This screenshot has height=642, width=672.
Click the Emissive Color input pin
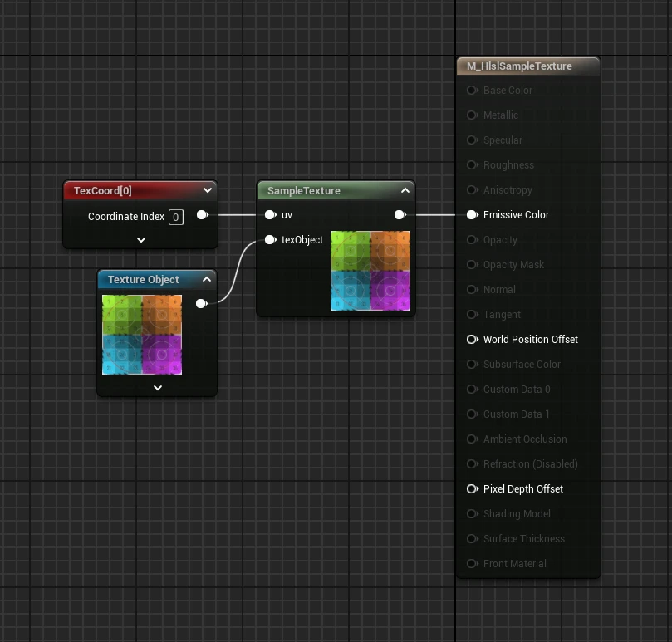(x=472, y=215)
